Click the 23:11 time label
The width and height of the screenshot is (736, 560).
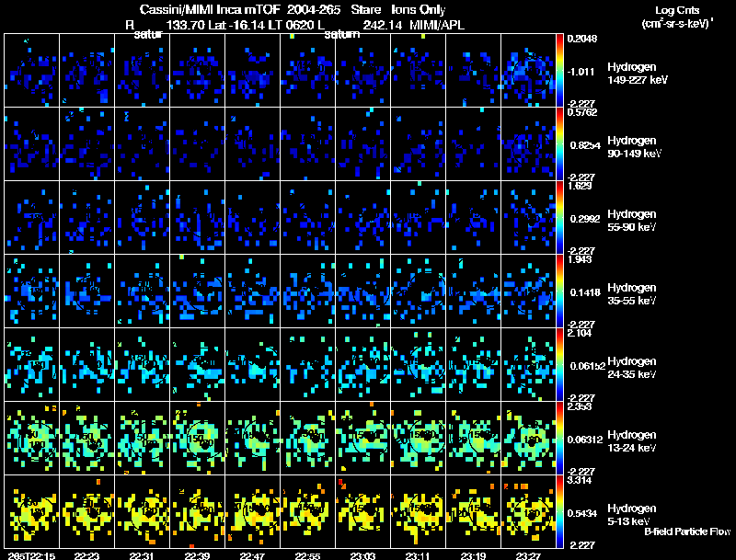pyautogui.click(x=418, y=555)
